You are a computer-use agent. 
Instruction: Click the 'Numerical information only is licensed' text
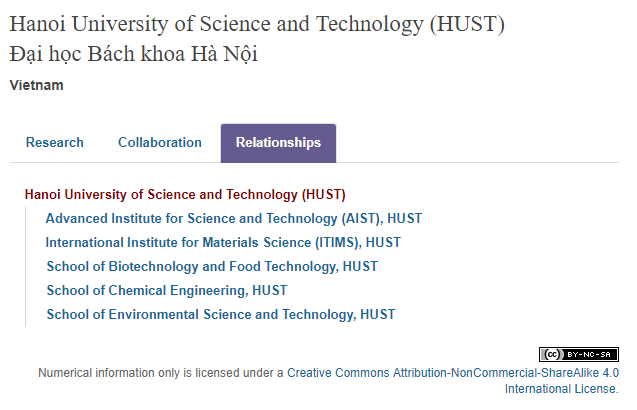160,372
